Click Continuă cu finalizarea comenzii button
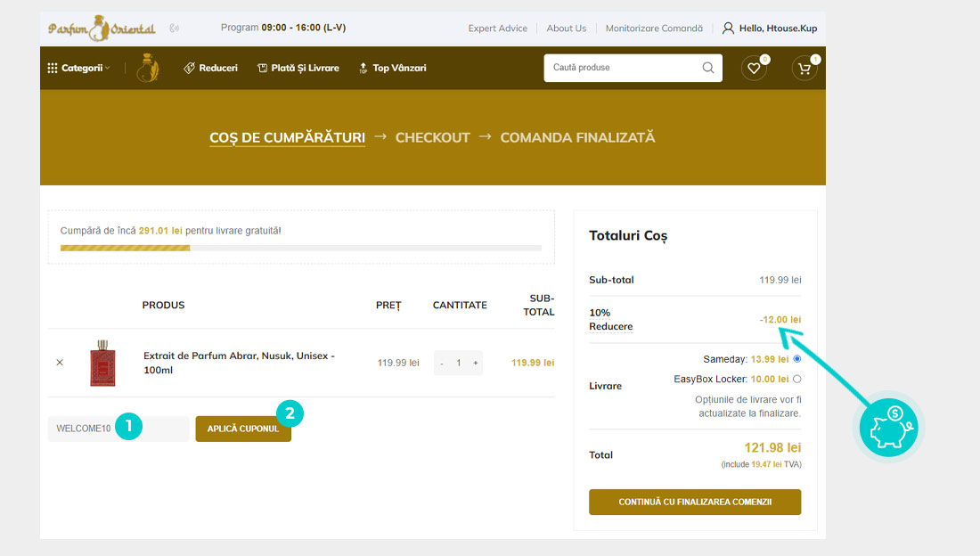Image resolution: width=980 pixels, height=556 pixels. [x=695, y=502]
